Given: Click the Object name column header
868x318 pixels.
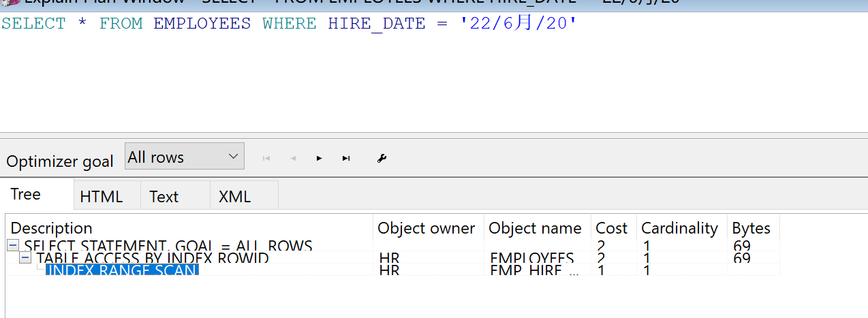Looking at the screenshot, I should [x=537, y=228].
